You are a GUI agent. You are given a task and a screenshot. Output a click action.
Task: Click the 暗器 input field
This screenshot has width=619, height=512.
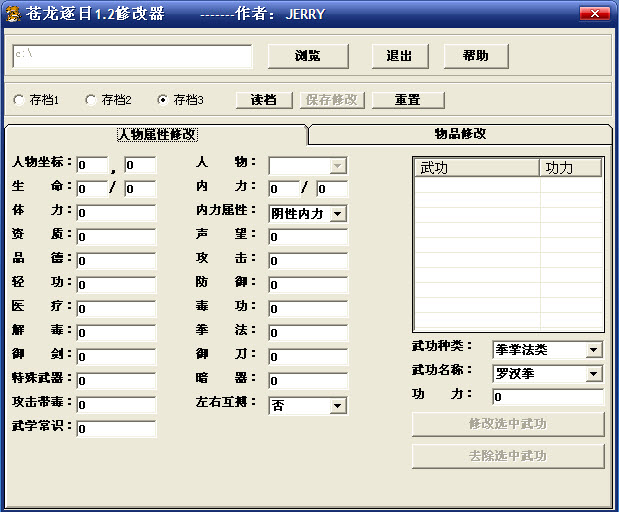[x=308, y=381]
